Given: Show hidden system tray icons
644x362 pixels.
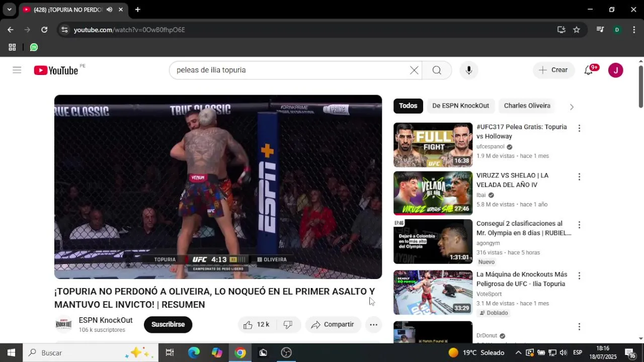Looking at the screenshot, I should tap(518, 352).
